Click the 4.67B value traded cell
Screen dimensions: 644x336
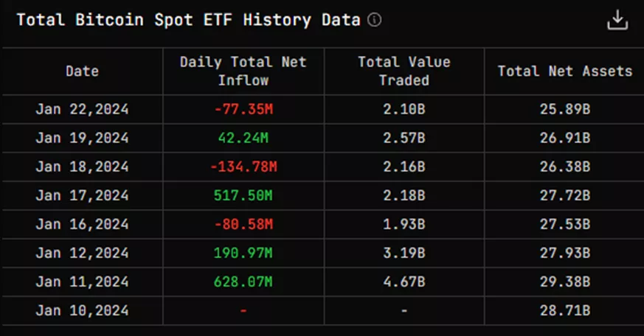[404, 282]
